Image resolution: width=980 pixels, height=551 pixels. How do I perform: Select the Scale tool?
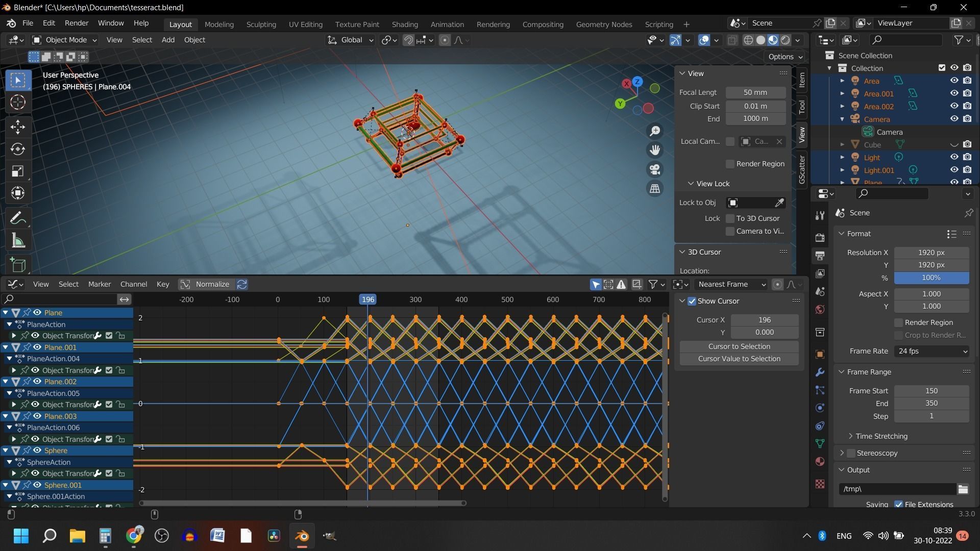click(x=18, y=171)
